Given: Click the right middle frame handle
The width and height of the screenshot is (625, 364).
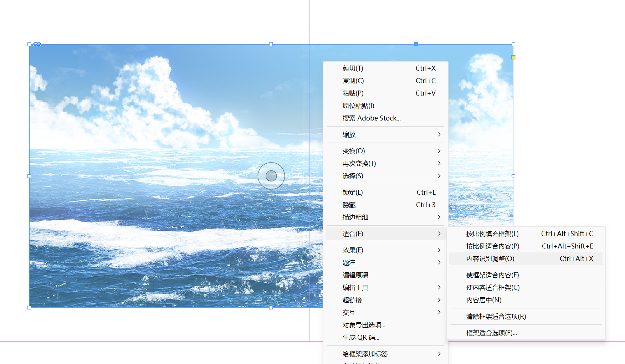Looking at the screenshot, I should pyautogui.click(x=513, y=176).
